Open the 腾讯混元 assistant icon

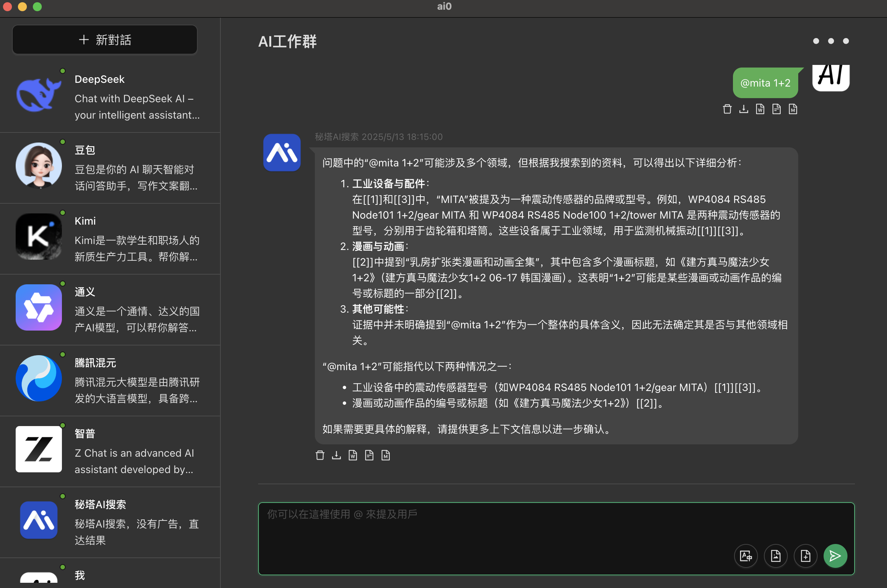click(39, 378)
